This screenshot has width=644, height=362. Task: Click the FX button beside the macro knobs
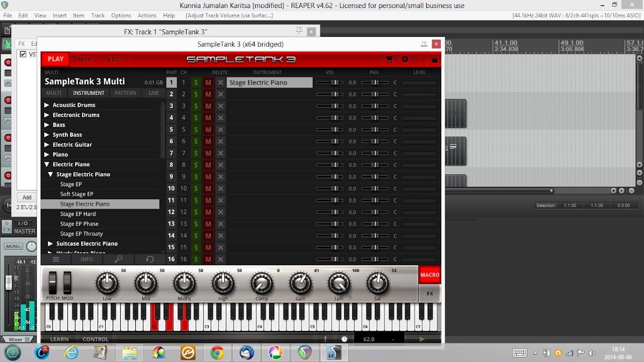[430, 294]
